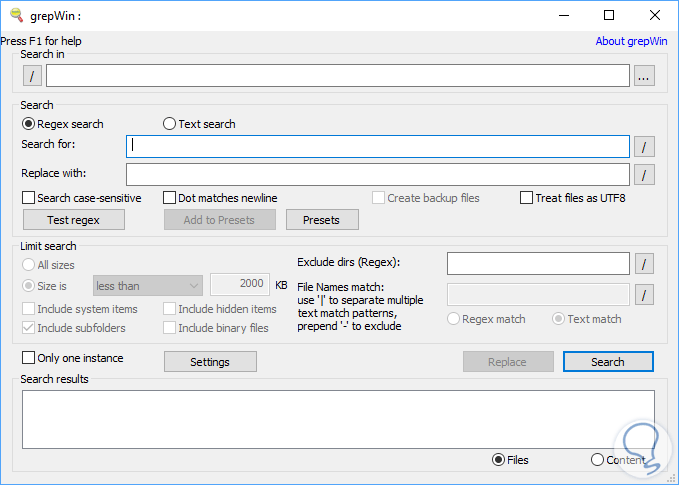Click the Test regex button

tap(74, 220)
